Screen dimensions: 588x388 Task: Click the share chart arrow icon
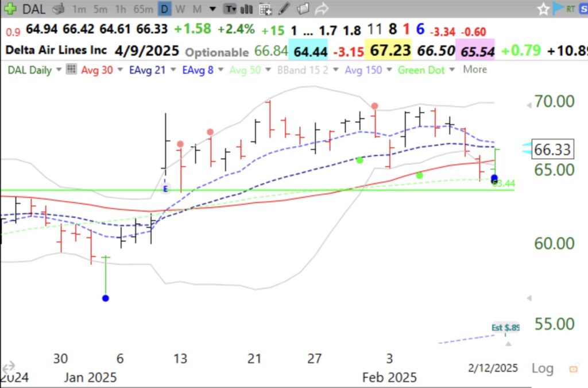tap(321, 8)
